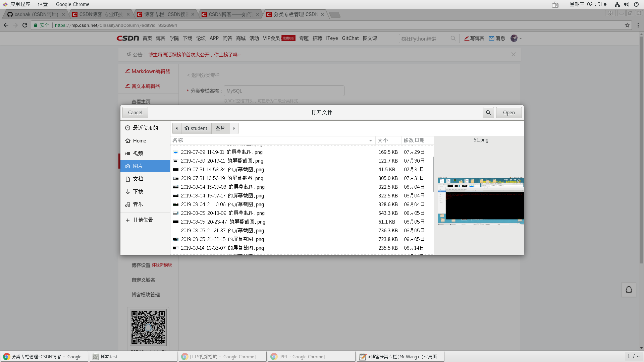Open 位置 menu in top panel
The height and width of the screenshot is (362, 644).
(x=43, y=4)
